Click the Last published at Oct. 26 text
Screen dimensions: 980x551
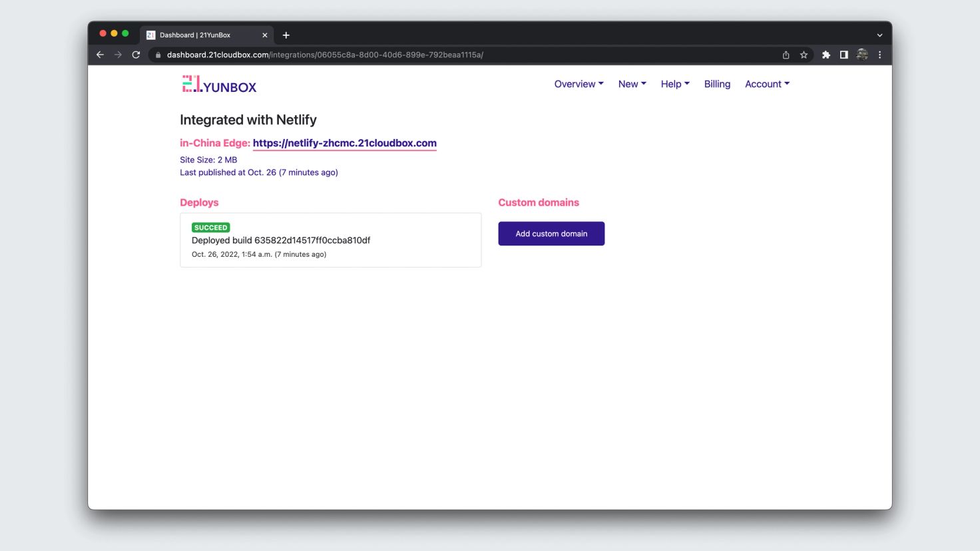coord(259,172)
